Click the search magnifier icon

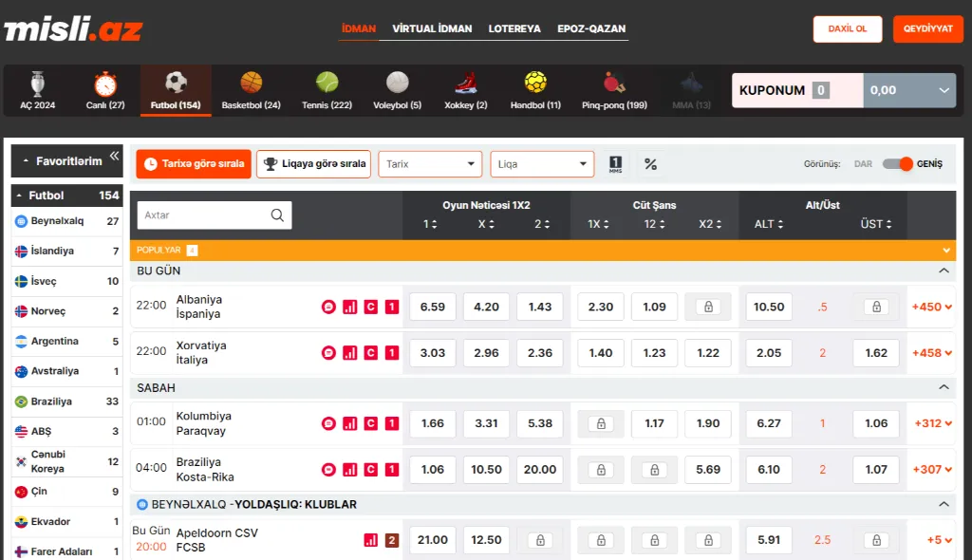(277, 215)
